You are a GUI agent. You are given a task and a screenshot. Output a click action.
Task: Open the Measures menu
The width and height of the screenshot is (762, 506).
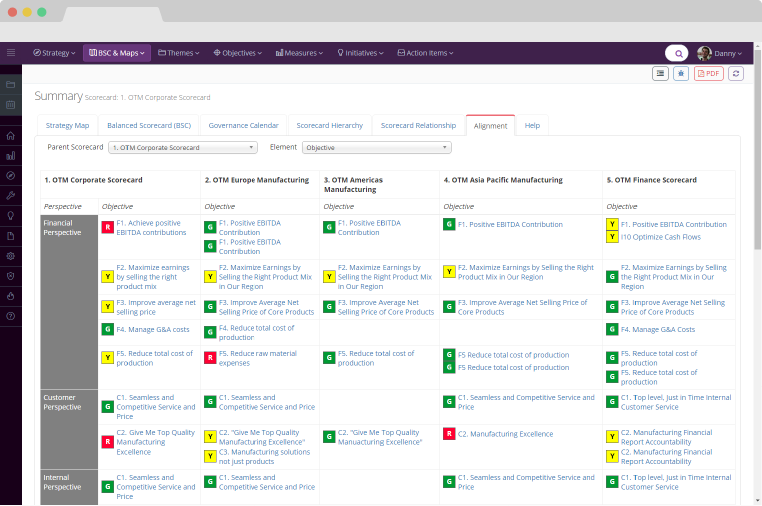pos(297,53)
